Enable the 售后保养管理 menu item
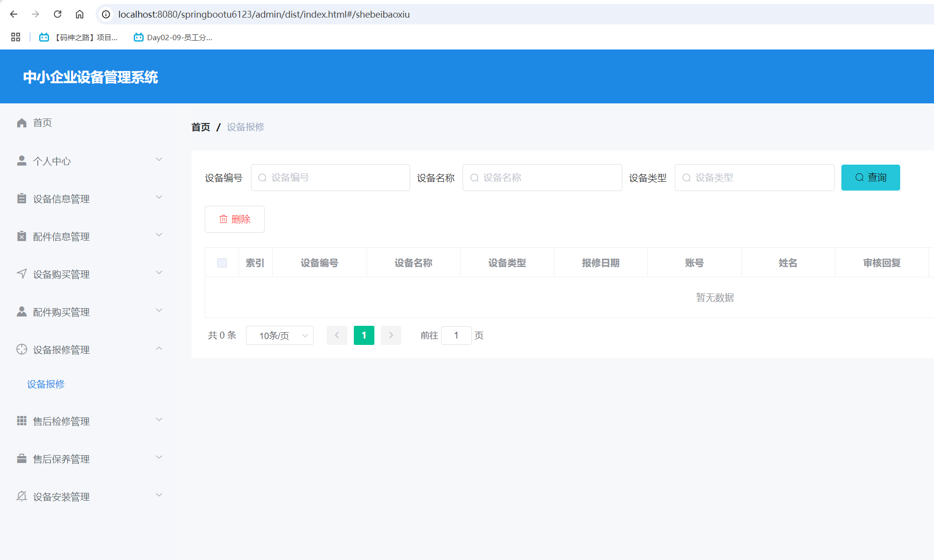Screen dimensions: 934x560 coord(61,459)
